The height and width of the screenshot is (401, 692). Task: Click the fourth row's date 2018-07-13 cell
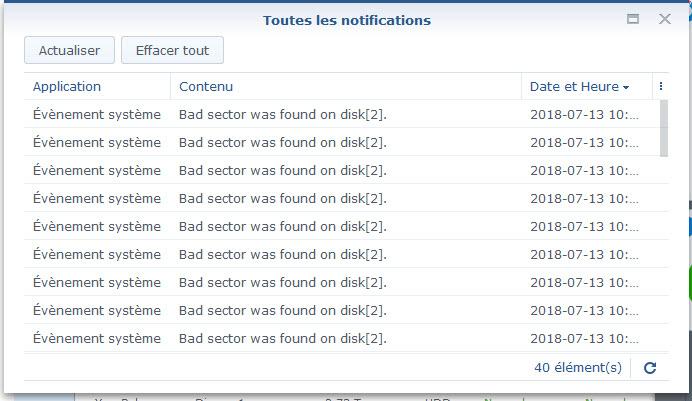tap(584, 199)
